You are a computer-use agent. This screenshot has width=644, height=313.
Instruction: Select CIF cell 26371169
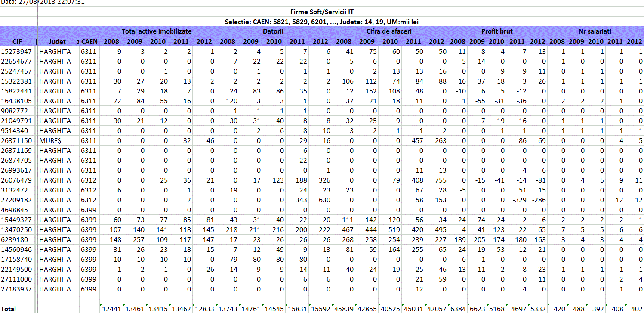[17, 150]
